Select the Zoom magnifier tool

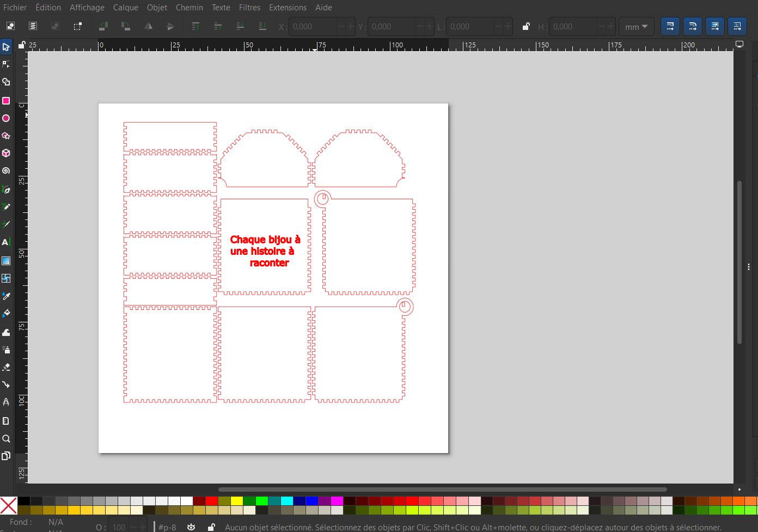pos(6,438)
